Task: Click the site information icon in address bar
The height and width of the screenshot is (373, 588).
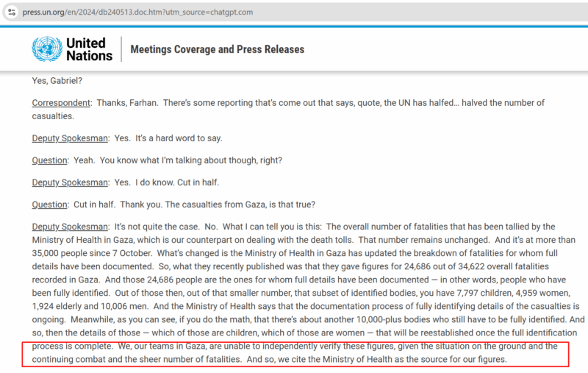Action: pos(10,13)
